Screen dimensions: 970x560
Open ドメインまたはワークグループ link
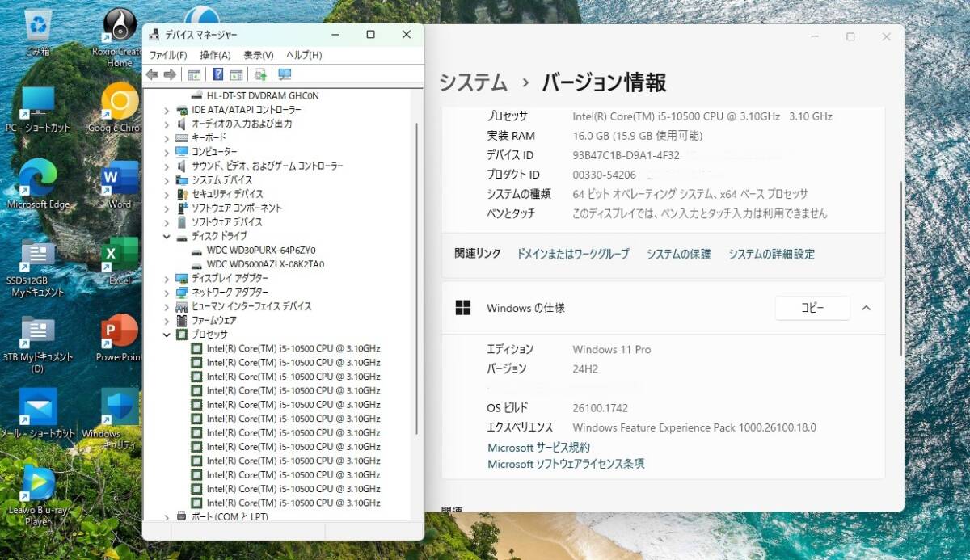click(573, 254)
